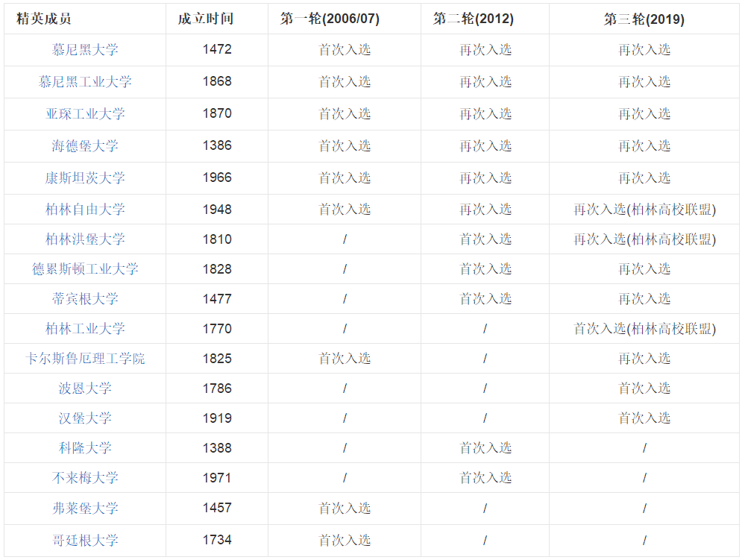
Task: Click the 第一轮(2006/07) column header
Action: (x=330, y=19)
